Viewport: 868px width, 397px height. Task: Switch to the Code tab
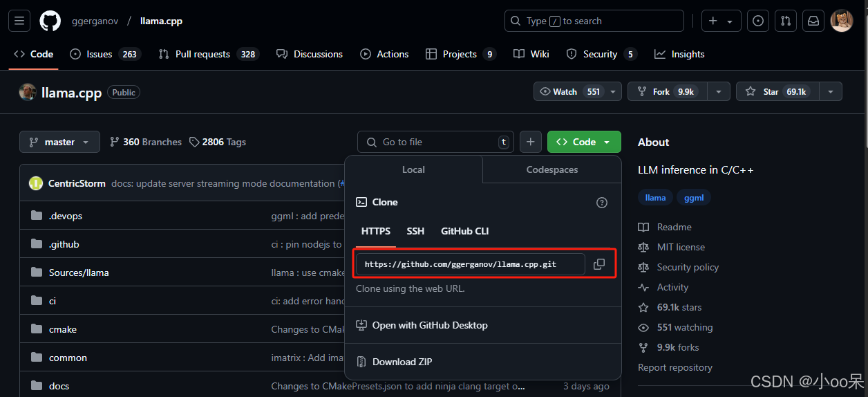[x=33, y=54]
